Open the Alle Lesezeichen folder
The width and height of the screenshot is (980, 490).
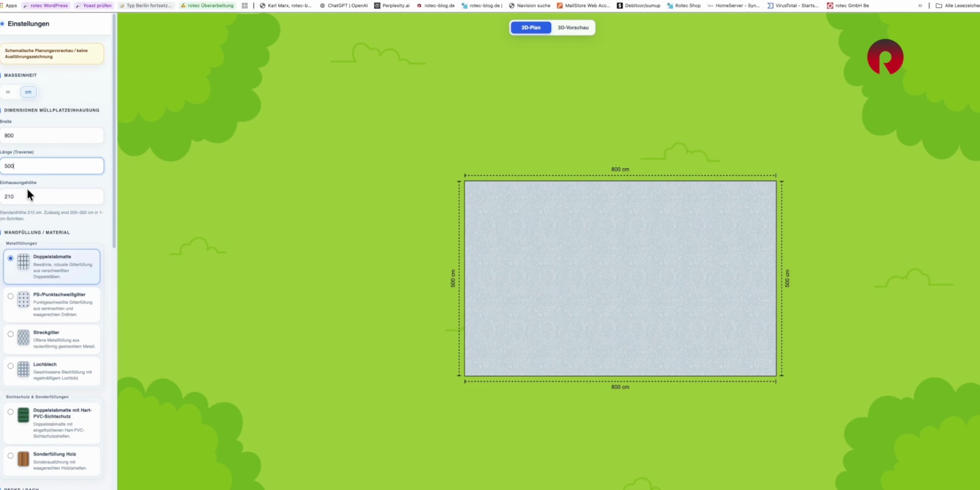[x=958, y=6]
